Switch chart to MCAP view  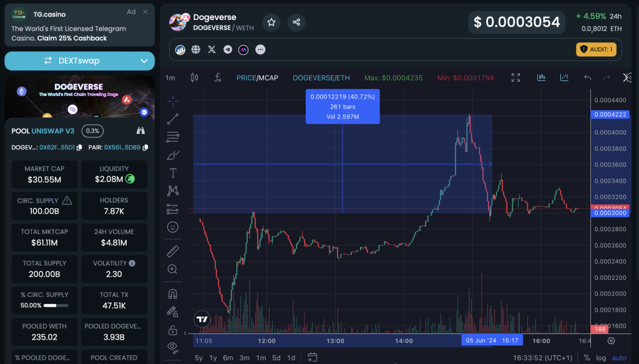[268, 78]
